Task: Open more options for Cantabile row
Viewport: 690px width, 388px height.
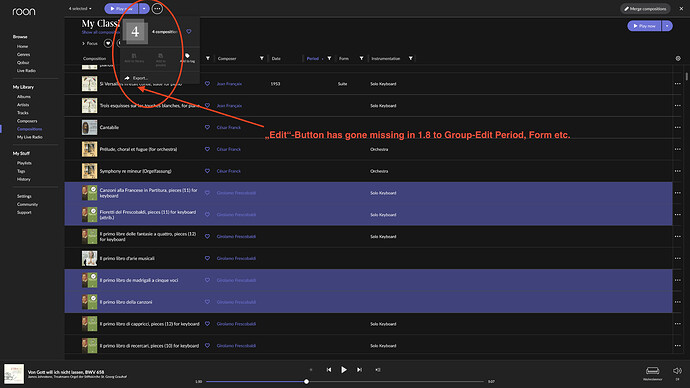Action: [x=678, y=127]
